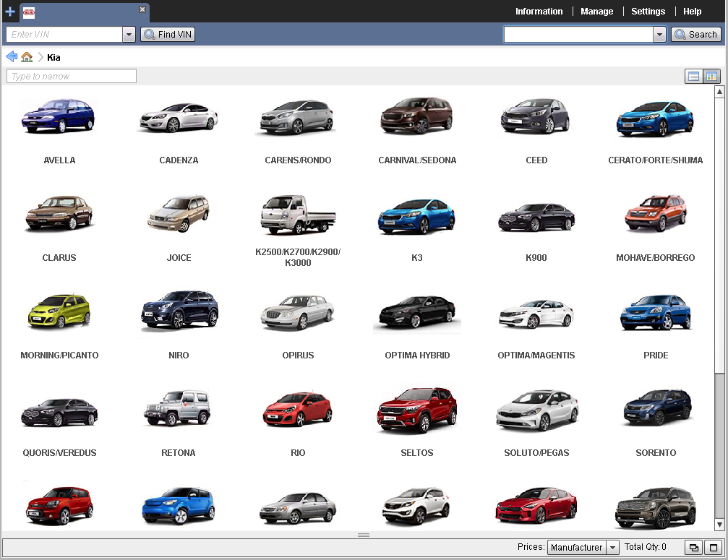Switch to thumbnail grid view
This screenshot has width=728, height=560.
(711, 77)
